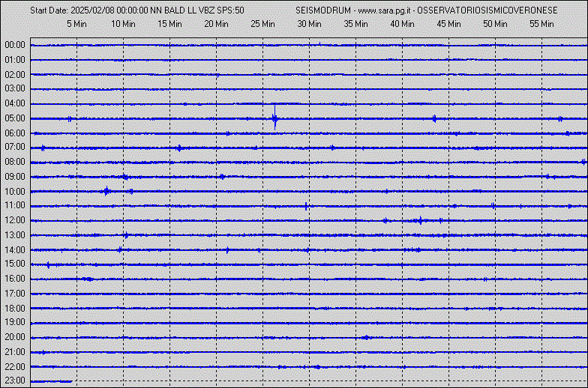
Task: Click the 55 Min column header
Action: point(541,24)
